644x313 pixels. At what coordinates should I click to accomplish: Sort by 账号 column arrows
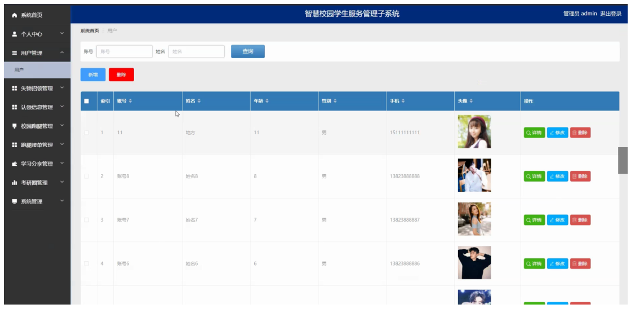coord(130,101)
